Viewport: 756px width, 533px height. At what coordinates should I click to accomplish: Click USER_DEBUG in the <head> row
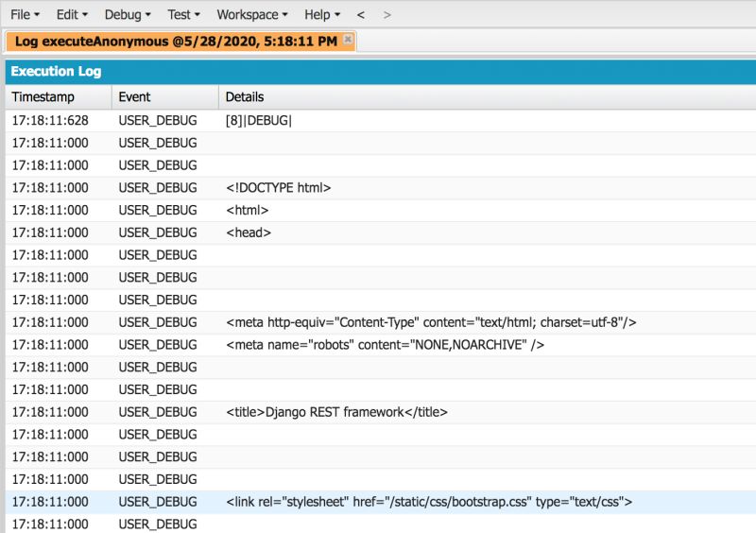click(158, 232)
